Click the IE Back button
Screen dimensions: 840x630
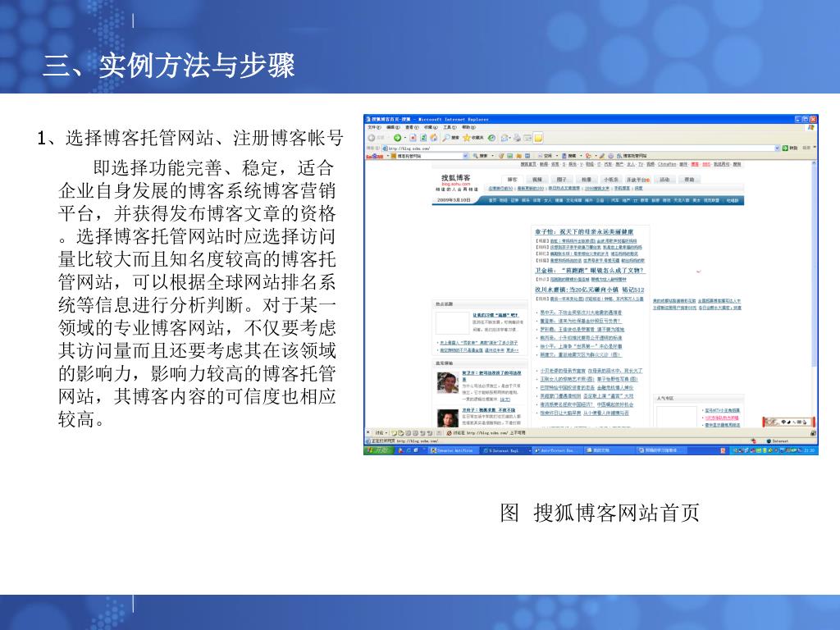point(376,138)
